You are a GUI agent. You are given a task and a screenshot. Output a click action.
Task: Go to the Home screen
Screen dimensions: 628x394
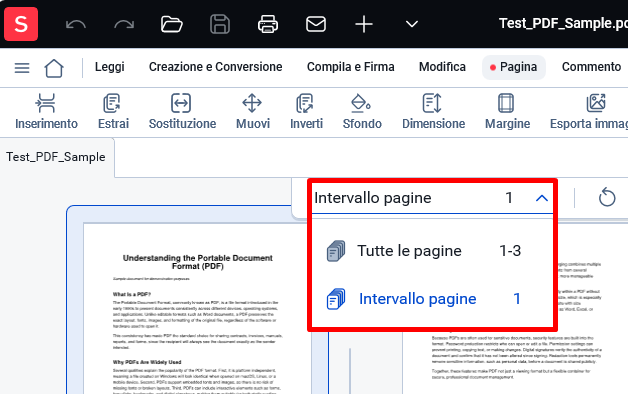point(54,68)
